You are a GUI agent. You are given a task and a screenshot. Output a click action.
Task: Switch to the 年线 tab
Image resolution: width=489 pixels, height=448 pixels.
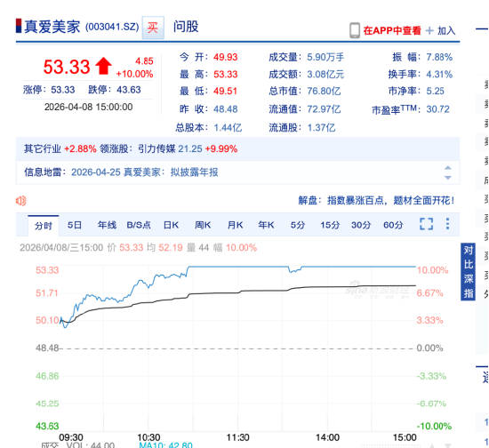coord(107,225)
